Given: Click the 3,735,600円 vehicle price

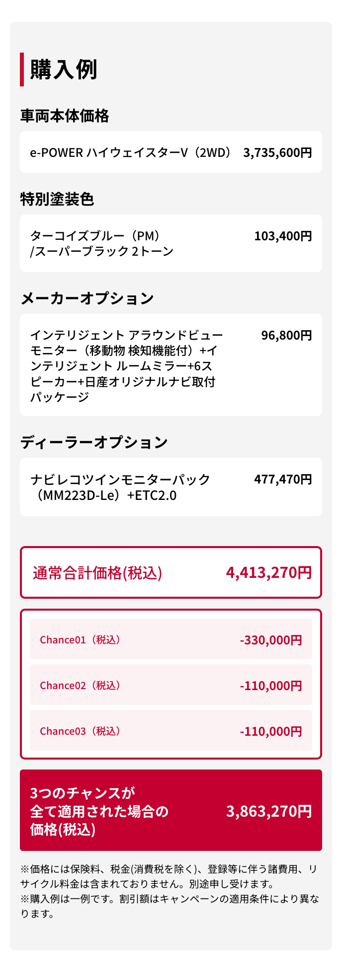Looking at the screenshot, I should pyautogui.click(x=277, y=152).
